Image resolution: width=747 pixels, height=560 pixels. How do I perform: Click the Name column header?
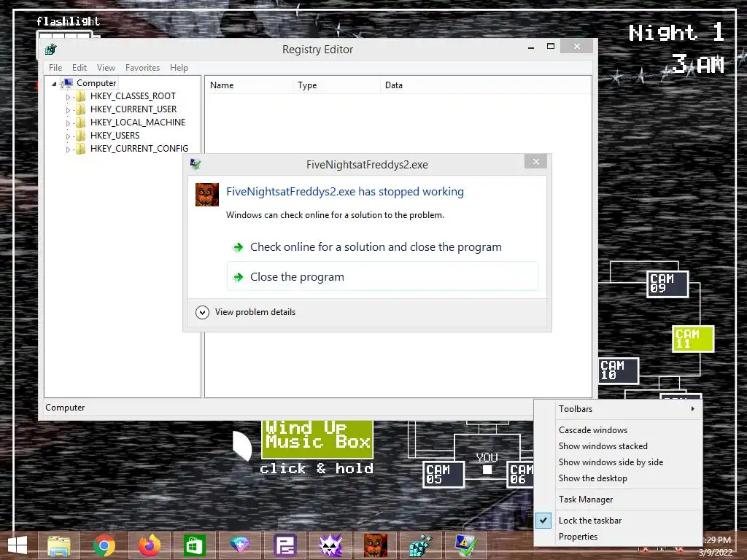pos(249,85)
